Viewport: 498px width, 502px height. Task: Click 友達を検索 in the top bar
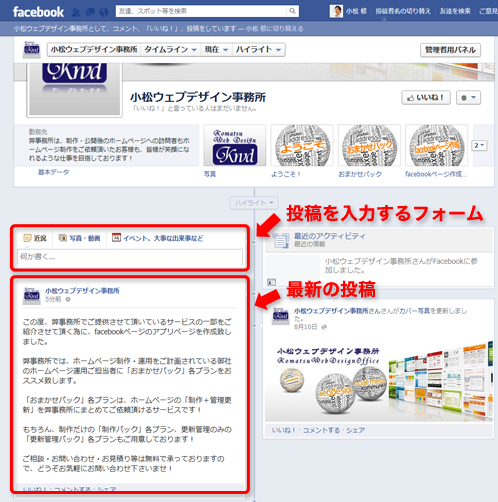pos(455,11)
